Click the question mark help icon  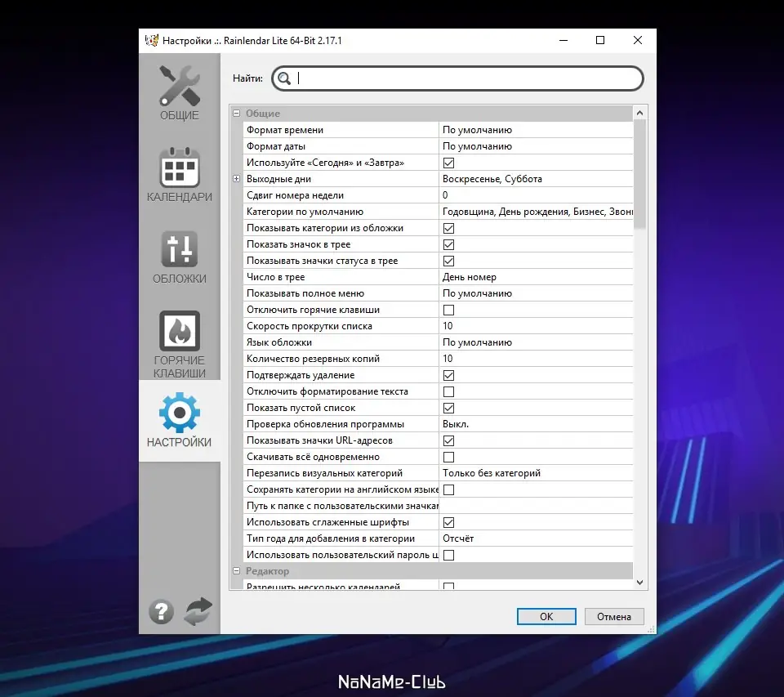[x=162, y=611]
